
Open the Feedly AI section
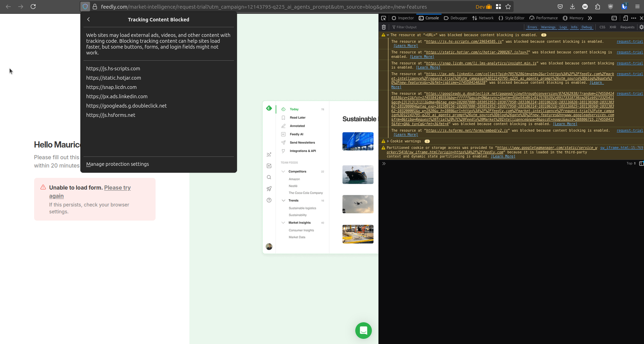(297, 134)
